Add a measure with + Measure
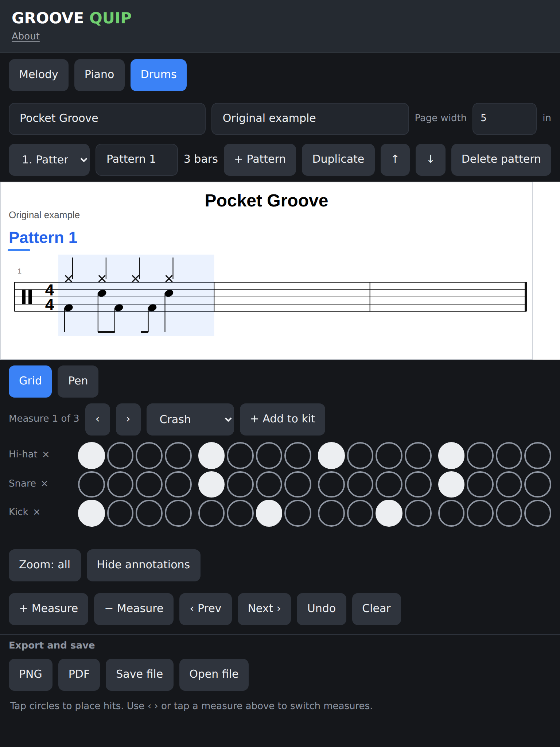 click(x=48, y=609)
